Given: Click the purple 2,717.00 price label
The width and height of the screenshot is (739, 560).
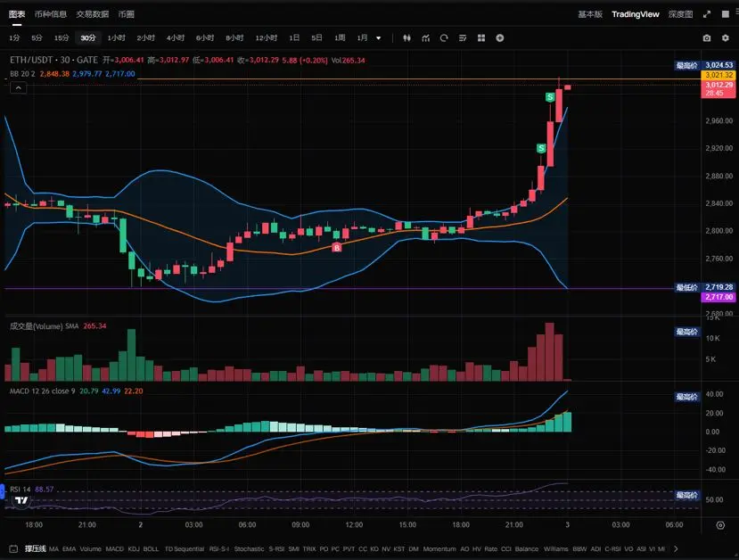Looking at the screenshot, I should [718, 297].
